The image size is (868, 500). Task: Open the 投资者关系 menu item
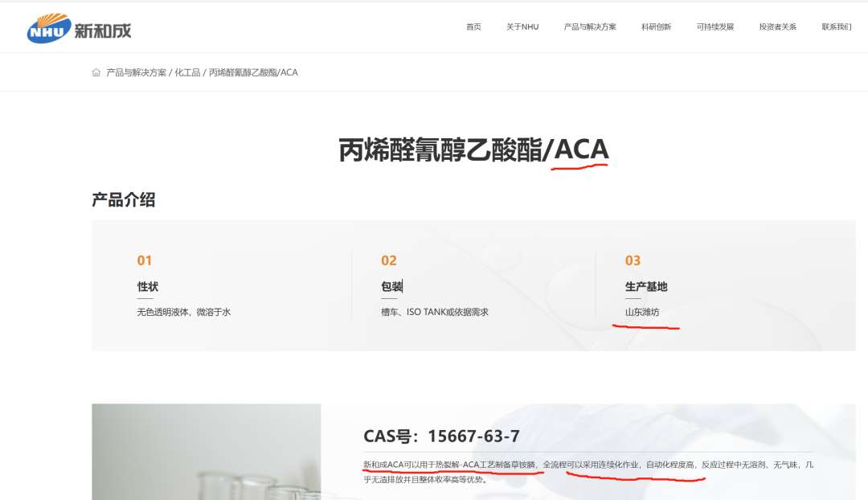click(x=777, y=27)
